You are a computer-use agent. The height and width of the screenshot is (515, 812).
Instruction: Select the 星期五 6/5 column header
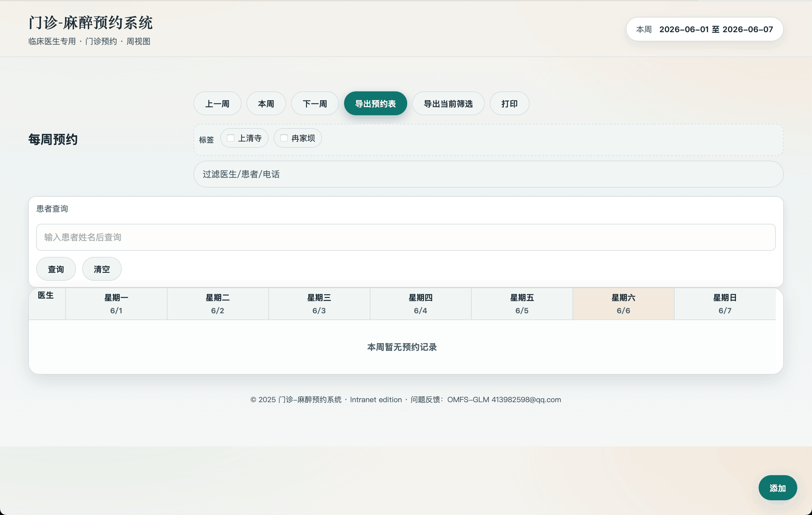[x=522, y=304]
